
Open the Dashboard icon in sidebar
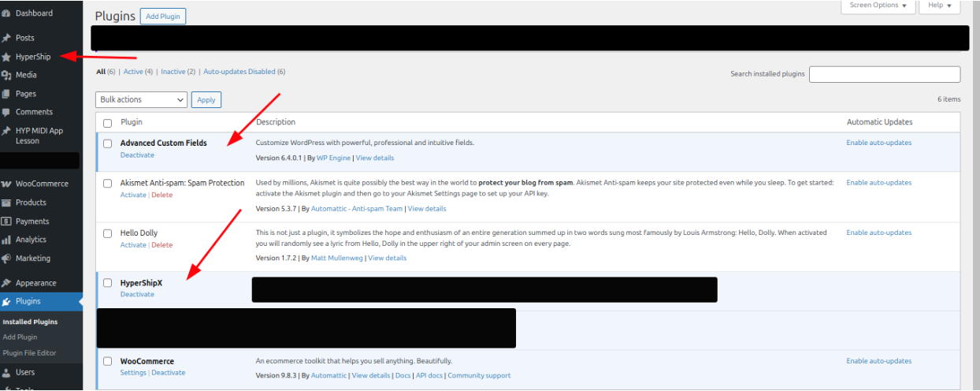(6, 13)
